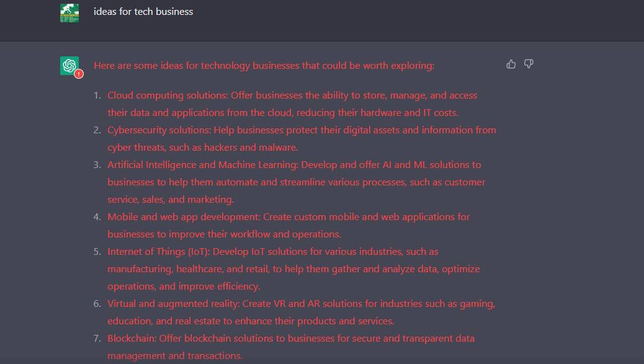Image resolution: width=644 pixels, height=364 pixels.
Task: Select the "ideas for tech business" prompt text
Action: [143, 11]
